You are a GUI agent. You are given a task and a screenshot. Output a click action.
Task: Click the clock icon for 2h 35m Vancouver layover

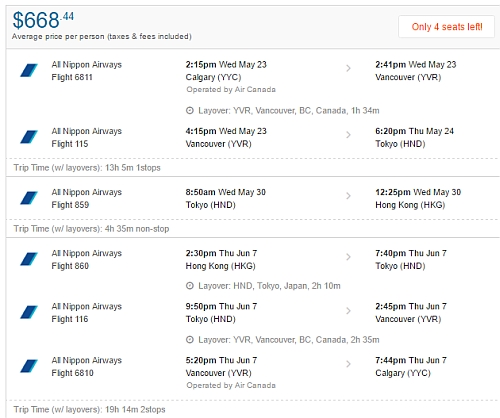(x=190, y=340)
